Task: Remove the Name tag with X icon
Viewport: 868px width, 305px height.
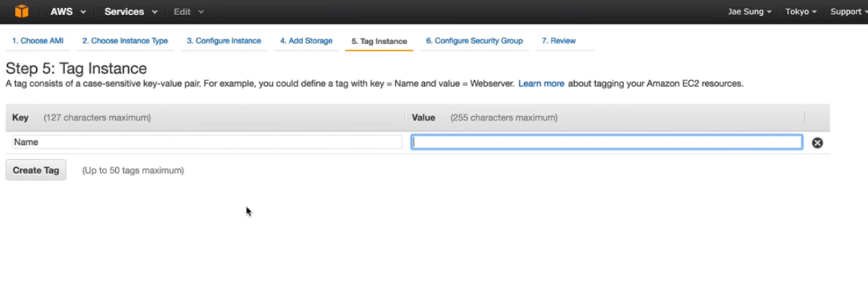Action: coord(817,143)
